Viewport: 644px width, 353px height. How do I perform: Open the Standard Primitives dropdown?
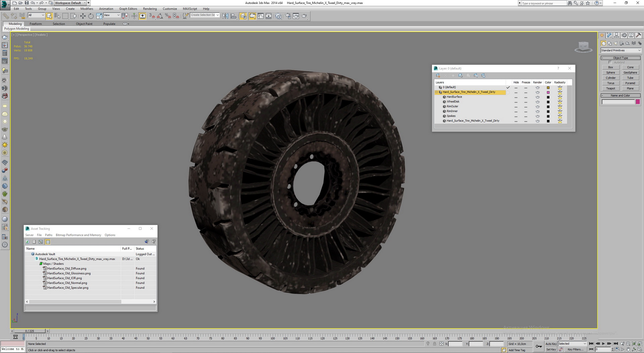(621, 50)
